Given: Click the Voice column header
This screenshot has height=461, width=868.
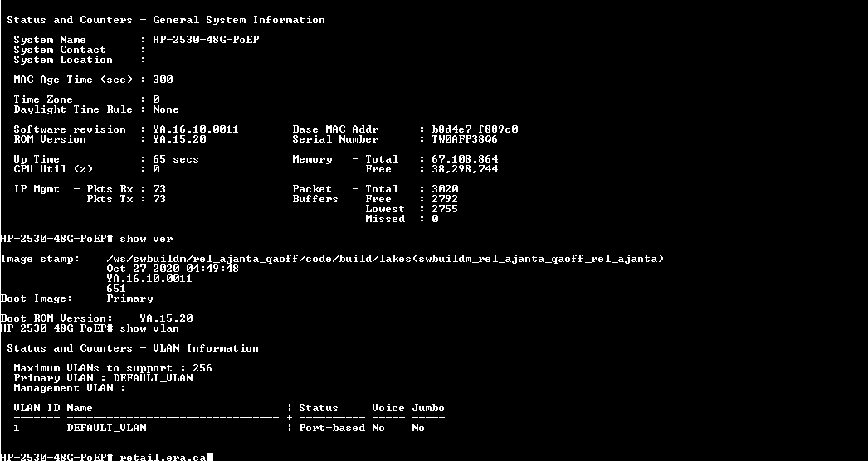Looking at the screenshot, I should tap(388, 409).
